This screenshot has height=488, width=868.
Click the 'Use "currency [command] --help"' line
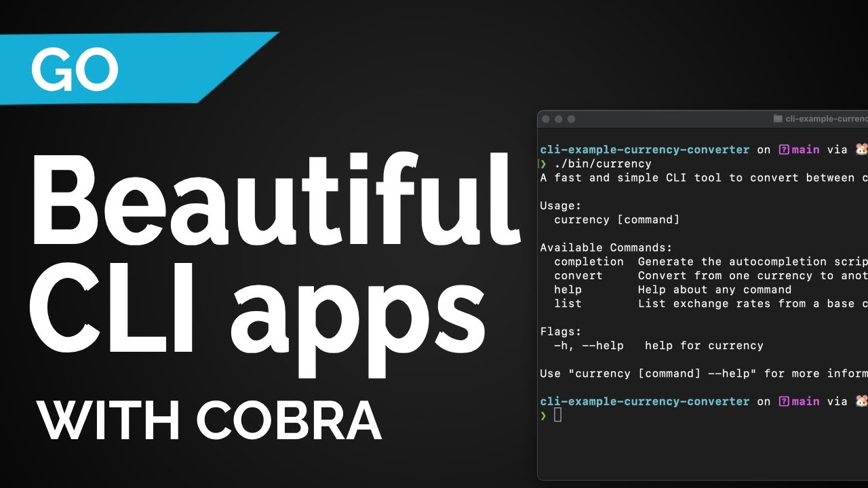click(x=704, y=373)
